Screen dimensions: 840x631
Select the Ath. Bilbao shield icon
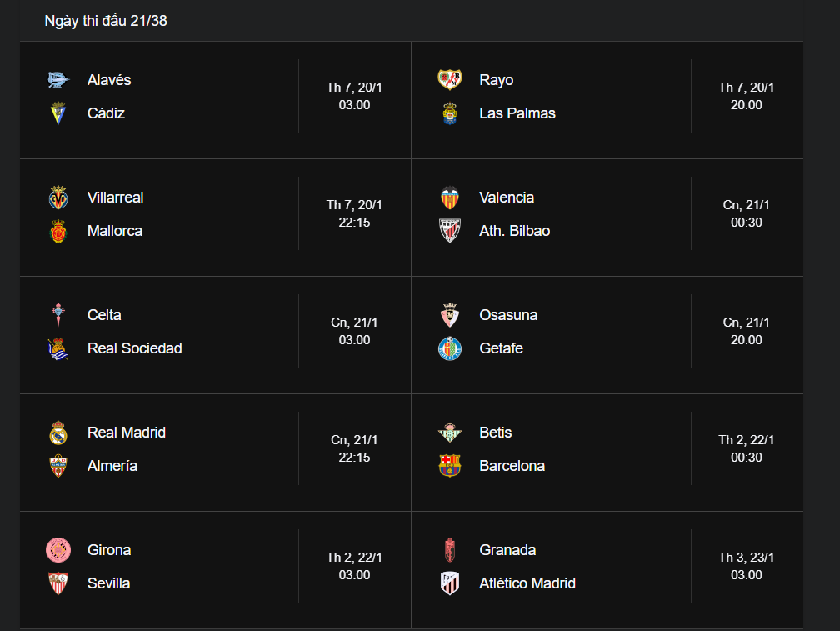[x=450, y=230]
